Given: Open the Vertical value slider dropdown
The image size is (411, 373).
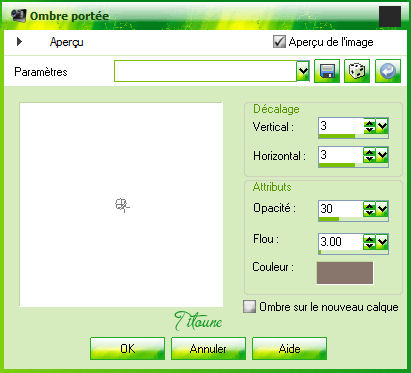Looking at the screenshot, I should pyautogui.click(x=382, y=126).
